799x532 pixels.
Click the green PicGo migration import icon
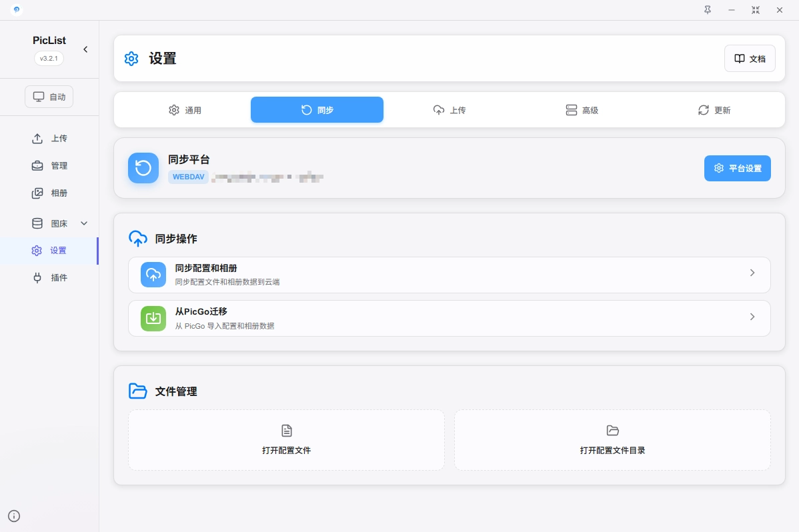pyautogui.click(x=153, y=318)
